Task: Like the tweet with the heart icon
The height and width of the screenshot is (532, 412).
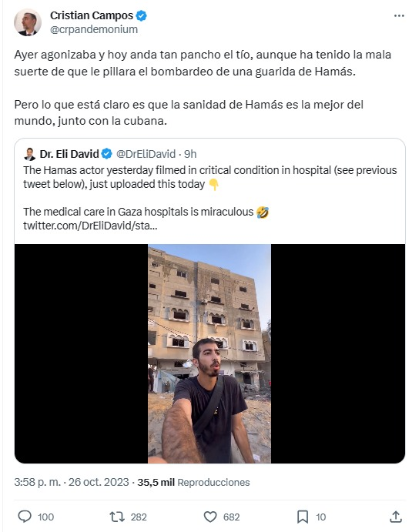Action: click(210, 517)
